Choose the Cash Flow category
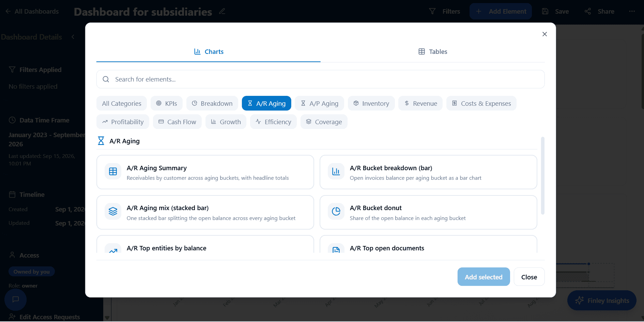This screenshot has height=322, width=644. [x=177, y=122]
